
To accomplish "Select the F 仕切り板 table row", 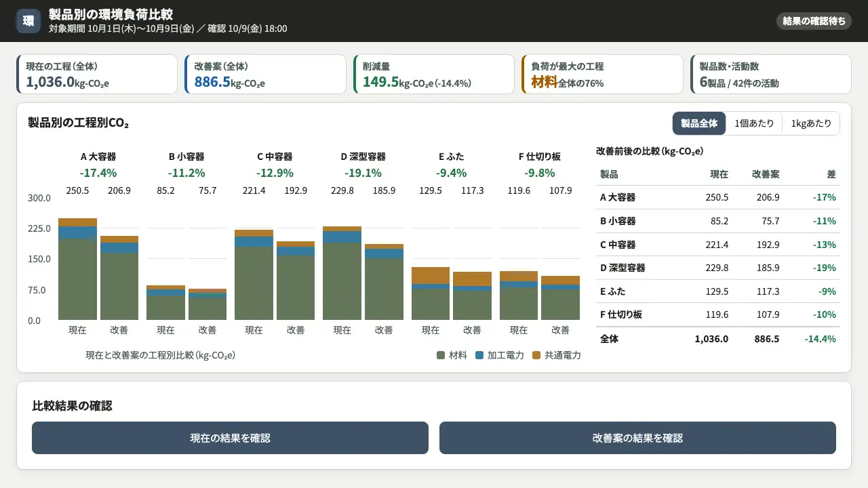I will click(717, 314).
